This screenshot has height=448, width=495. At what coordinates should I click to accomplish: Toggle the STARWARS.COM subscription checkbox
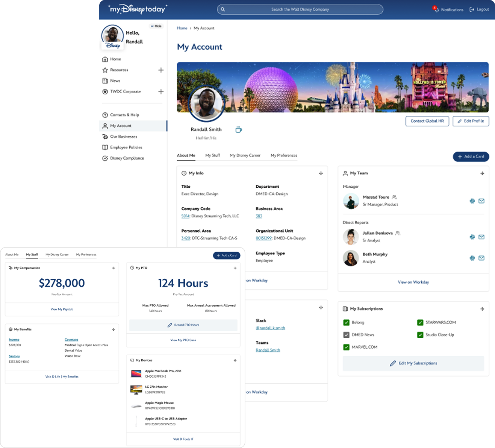(420, 322)
